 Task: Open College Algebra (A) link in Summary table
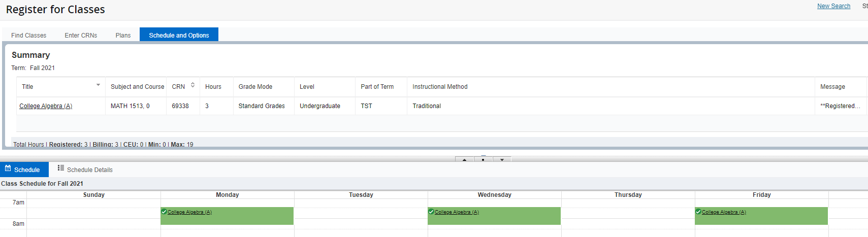point(46,106)
